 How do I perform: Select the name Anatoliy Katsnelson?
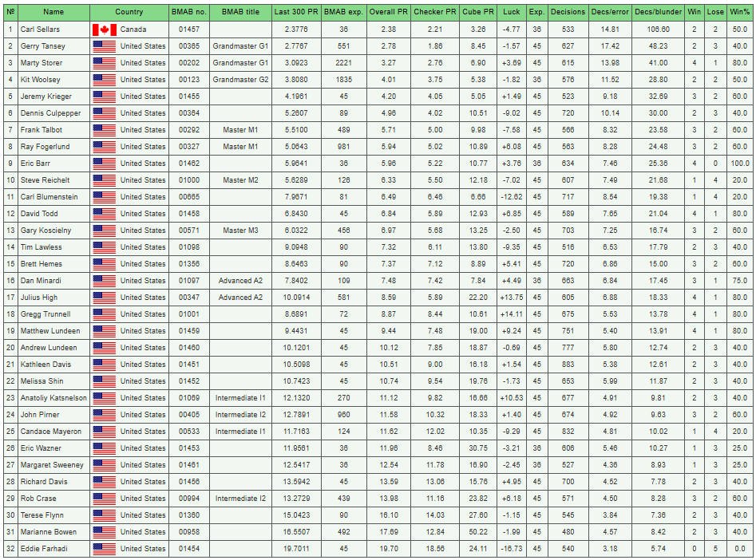pyautogui.click(x=53, y=398)
